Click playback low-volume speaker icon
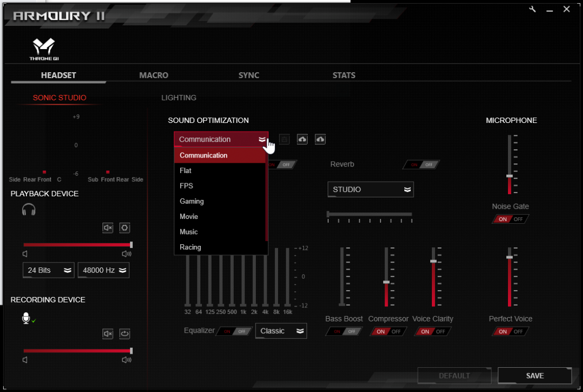Screen dimensions: 583x392 25,254
